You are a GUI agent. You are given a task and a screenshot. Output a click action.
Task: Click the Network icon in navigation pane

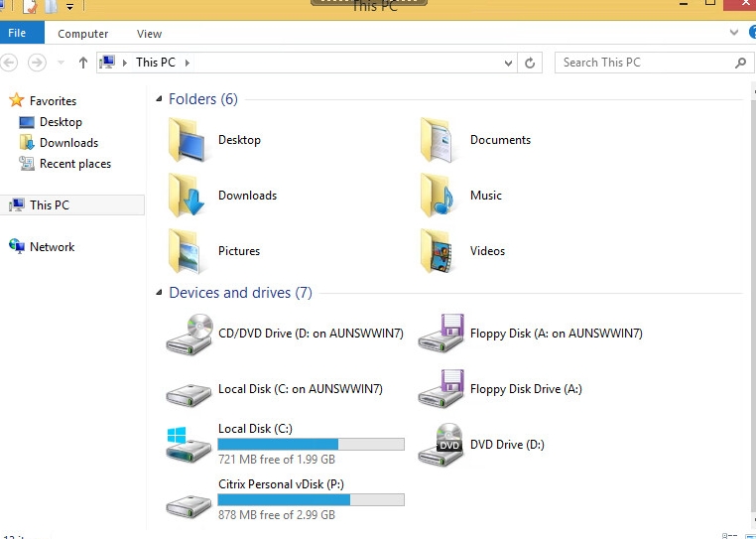coord(17,246)
